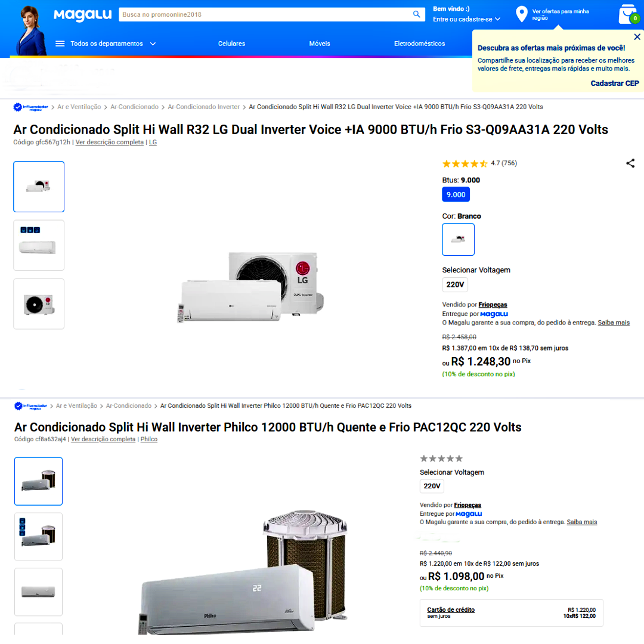Select the 9.000 Btus option

click(456, 194)
